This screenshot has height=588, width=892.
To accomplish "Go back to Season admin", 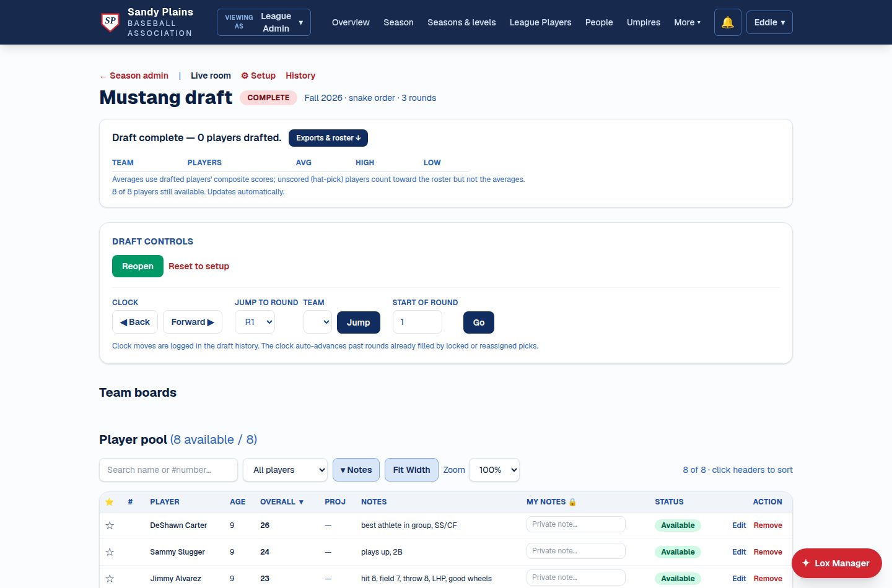I will point(134,76).
